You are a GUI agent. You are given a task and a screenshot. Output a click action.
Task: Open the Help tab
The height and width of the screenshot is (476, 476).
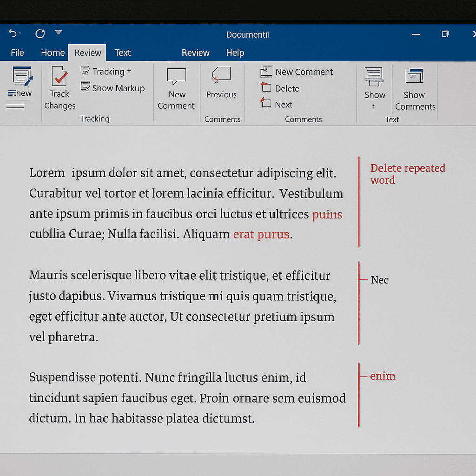point(235,53)
